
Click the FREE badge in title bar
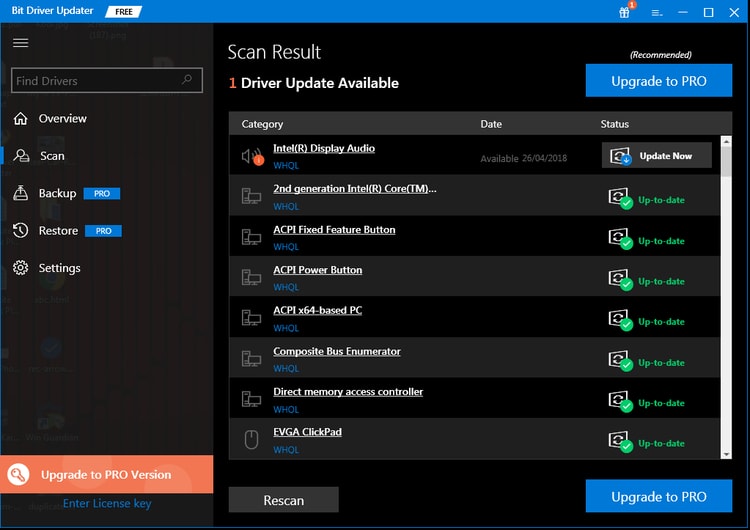click(123, 11)
